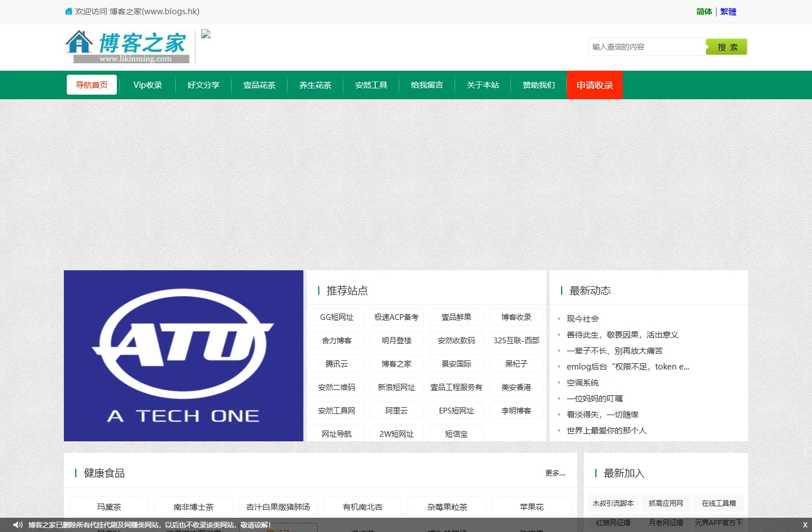
Task: Switch language to 繁體
Action: (728, 11)
